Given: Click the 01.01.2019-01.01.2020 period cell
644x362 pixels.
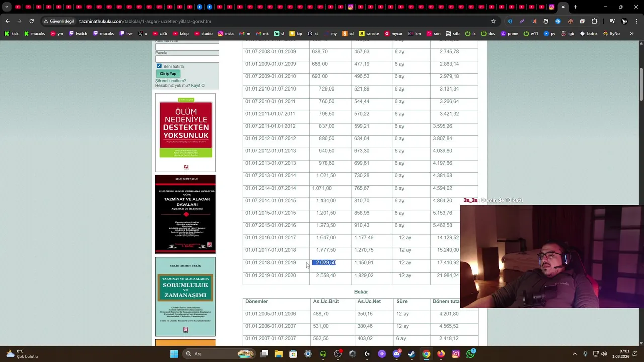Looking at the screenshot, I should tap(270, 276).
